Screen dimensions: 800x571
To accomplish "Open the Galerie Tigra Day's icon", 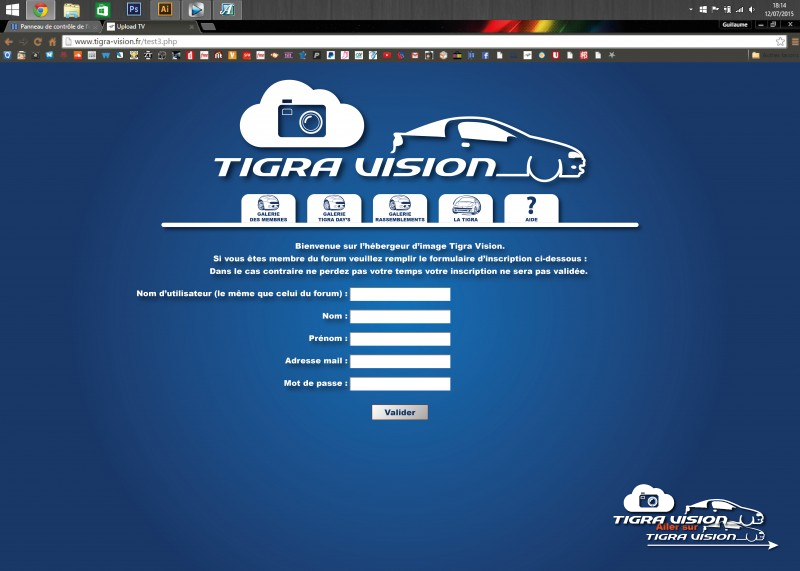I will [334, 207].
